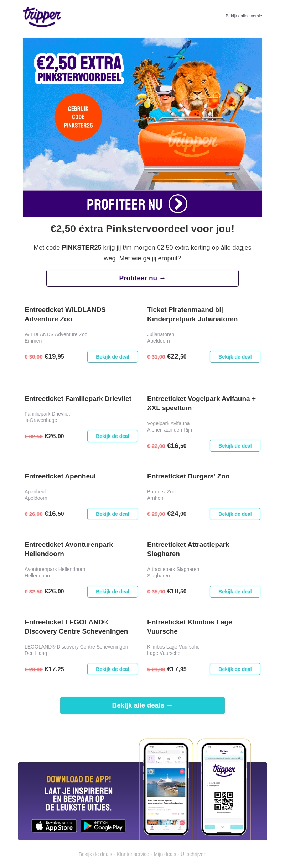The width and height of the screenshot is (285, 868).
Task: View the Attractiepark Slagharen deal
Action: coord(235,592)
